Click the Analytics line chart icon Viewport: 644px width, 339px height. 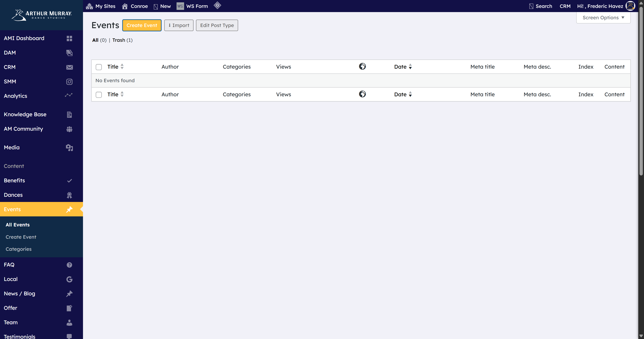pos(69,95)
